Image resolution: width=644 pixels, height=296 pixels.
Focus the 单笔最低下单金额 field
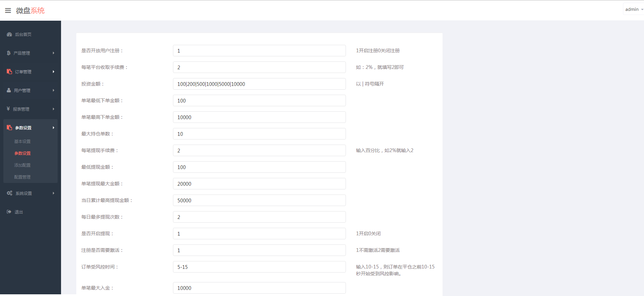(259, 100)
